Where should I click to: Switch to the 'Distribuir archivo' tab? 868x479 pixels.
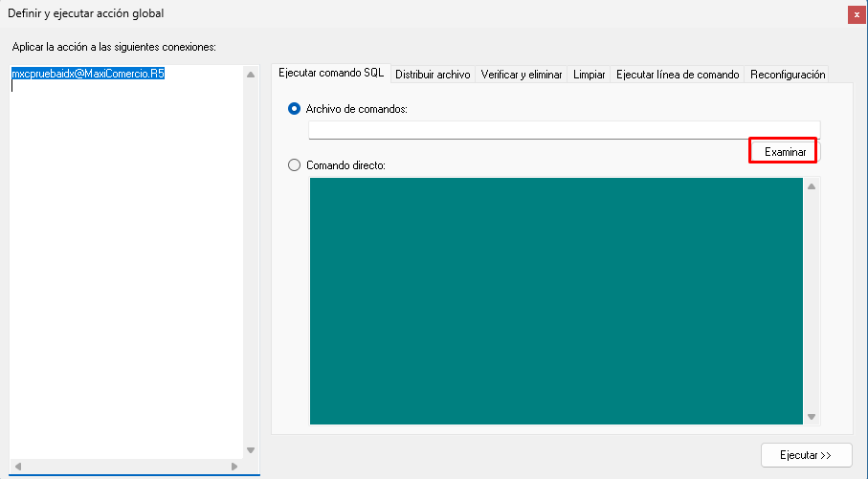point(433,75)
